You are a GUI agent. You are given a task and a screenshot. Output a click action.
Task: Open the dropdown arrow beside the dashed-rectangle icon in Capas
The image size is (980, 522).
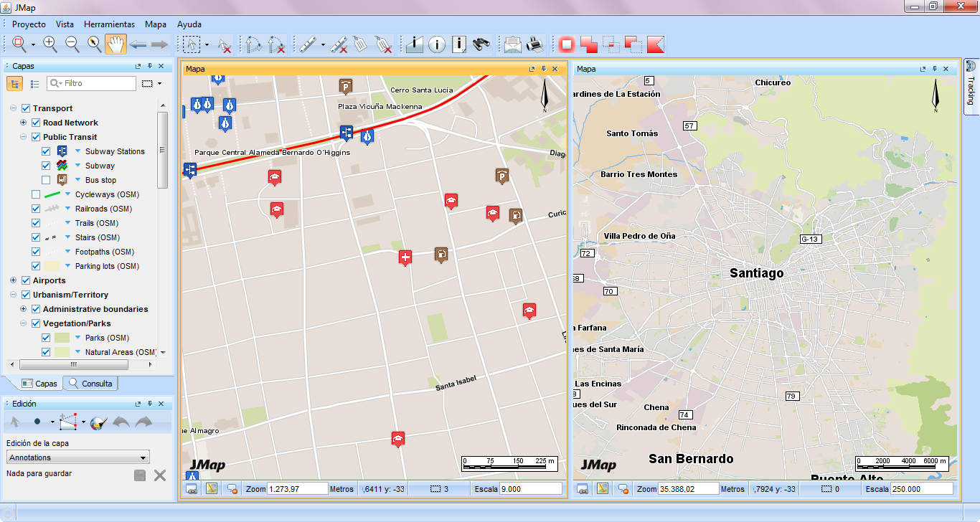click(159, 84)
